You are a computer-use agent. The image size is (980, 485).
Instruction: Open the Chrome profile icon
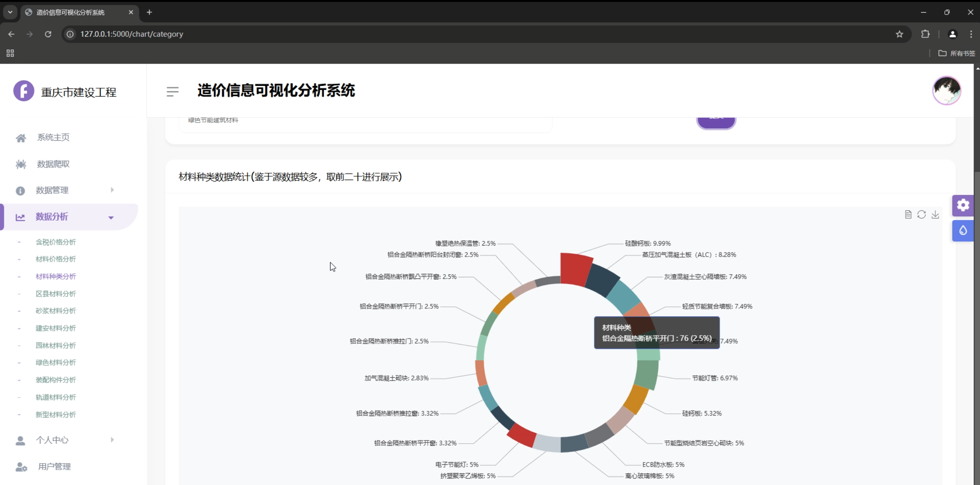coord(952,34)
